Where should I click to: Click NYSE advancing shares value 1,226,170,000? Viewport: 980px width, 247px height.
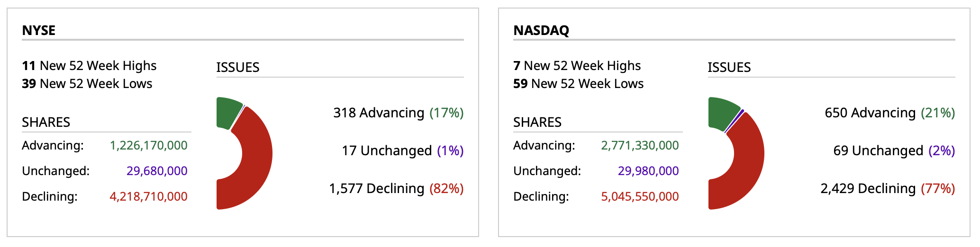coord(148,145)
